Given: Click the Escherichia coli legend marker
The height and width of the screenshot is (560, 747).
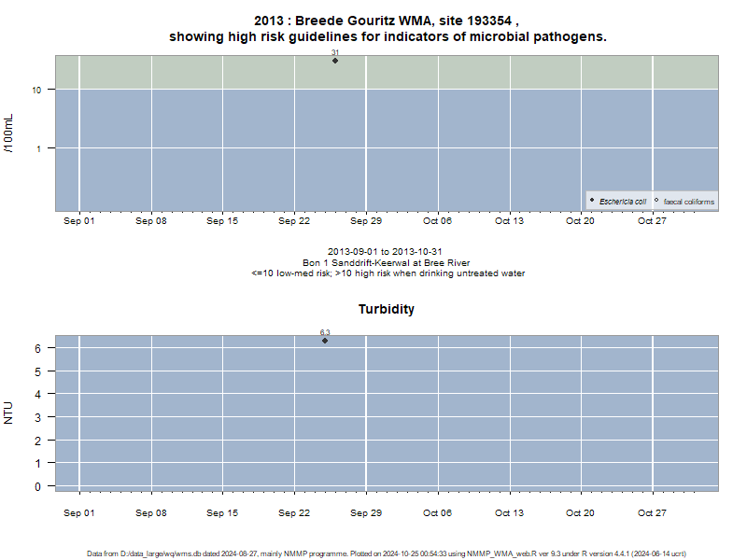Looking at the screenshot, I should 592,200.
